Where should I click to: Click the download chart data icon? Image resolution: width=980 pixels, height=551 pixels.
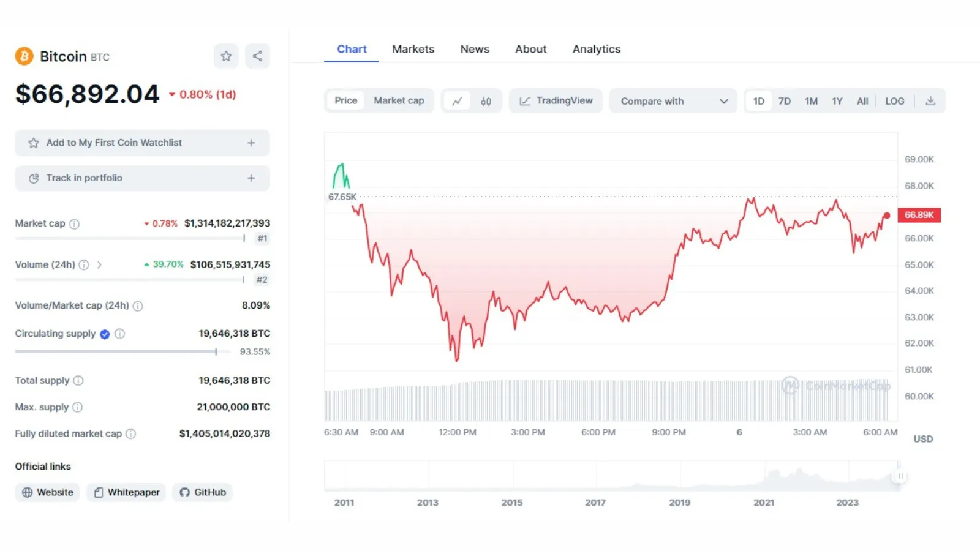930,101
